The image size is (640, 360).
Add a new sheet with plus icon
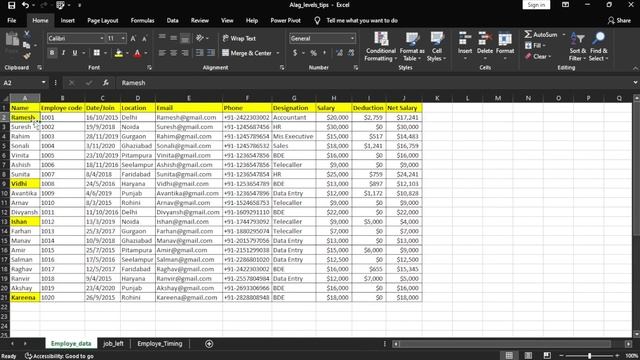[x=209, y=344]
